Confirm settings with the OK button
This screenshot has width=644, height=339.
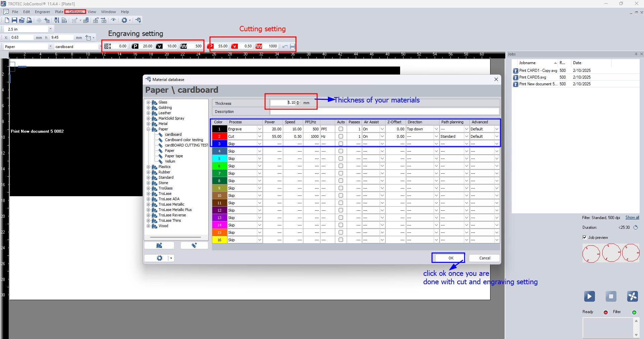click(451, 258)
